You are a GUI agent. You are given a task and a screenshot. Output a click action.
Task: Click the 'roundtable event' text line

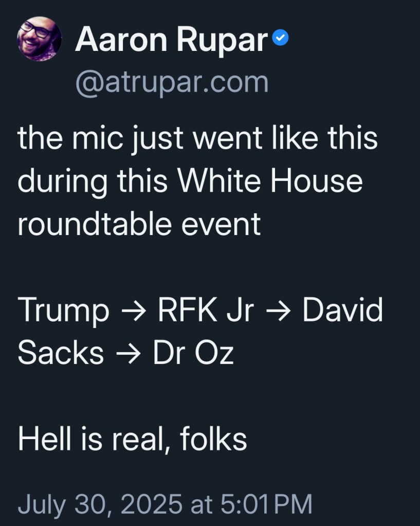(x=139, y=225)
